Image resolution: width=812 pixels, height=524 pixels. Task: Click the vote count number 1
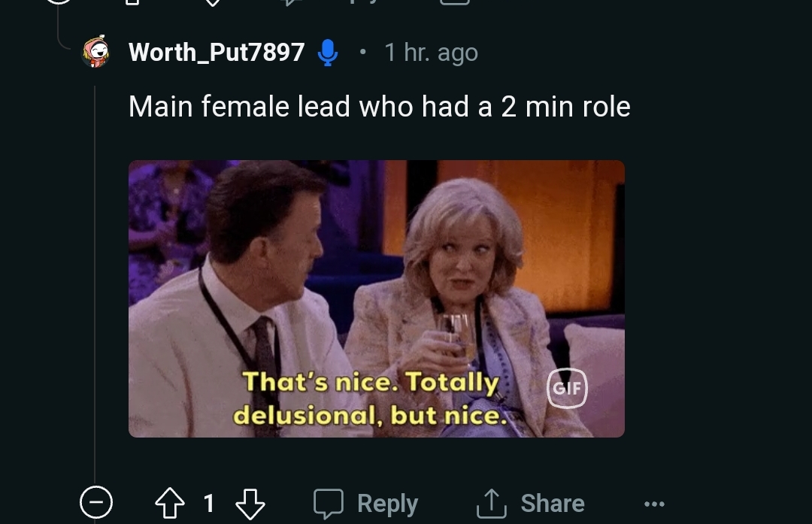[209, 503]
